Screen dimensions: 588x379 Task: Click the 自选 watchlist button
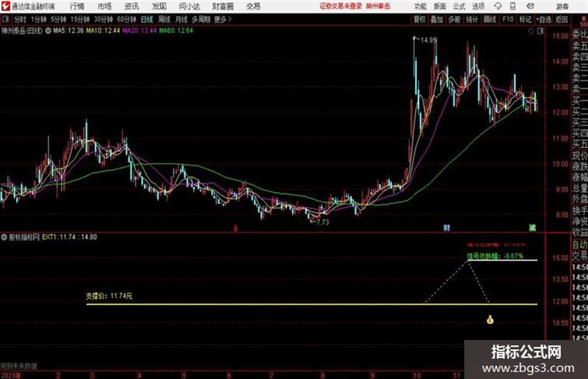point(544,19)
